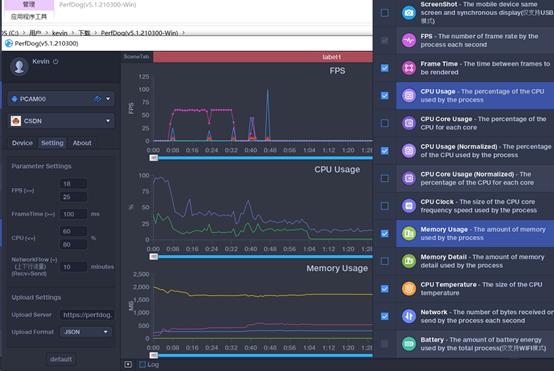554x371 pixels.
Task: Uncheck the Frame Time checkbox
Action: click(385, 68)
